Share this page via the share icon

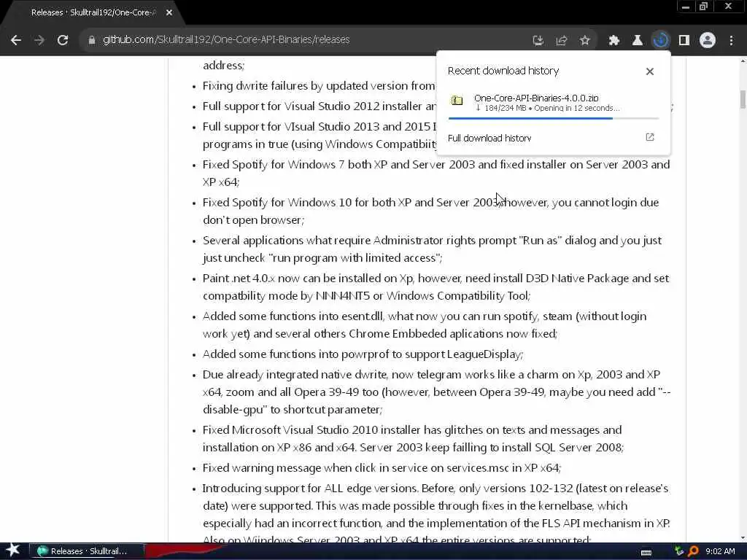pos(561,41)
